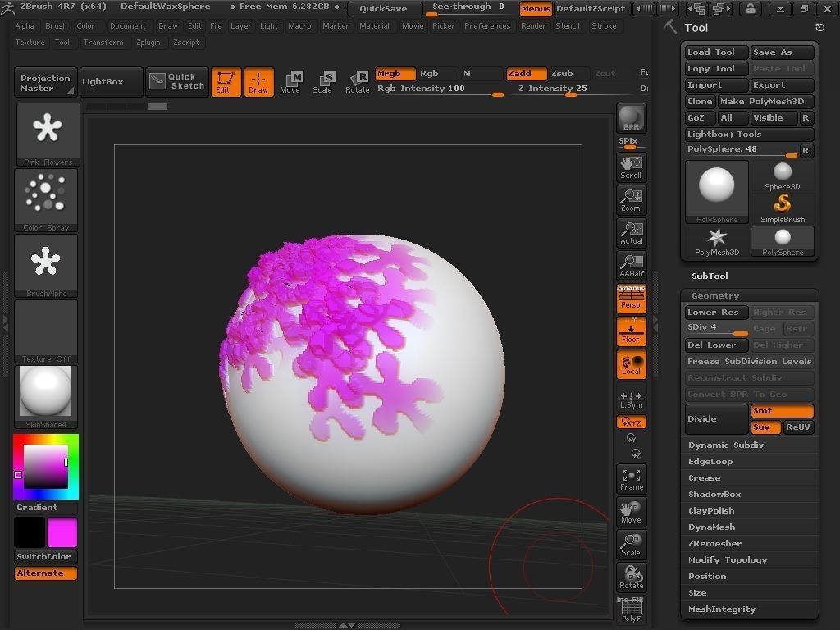Open the Preferences menu
The width and height of the screenshot is (840, 630).
point(487,25)
